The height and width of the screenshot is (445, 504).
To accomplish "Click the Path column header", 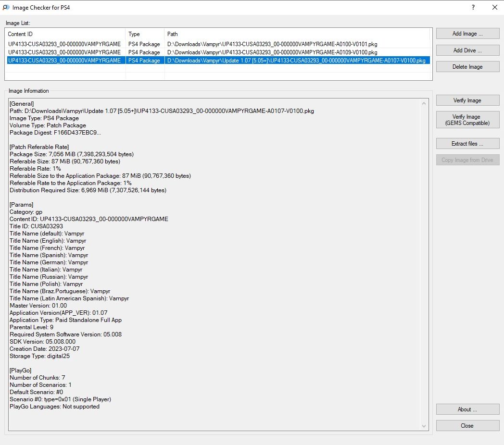I will 297,34.
